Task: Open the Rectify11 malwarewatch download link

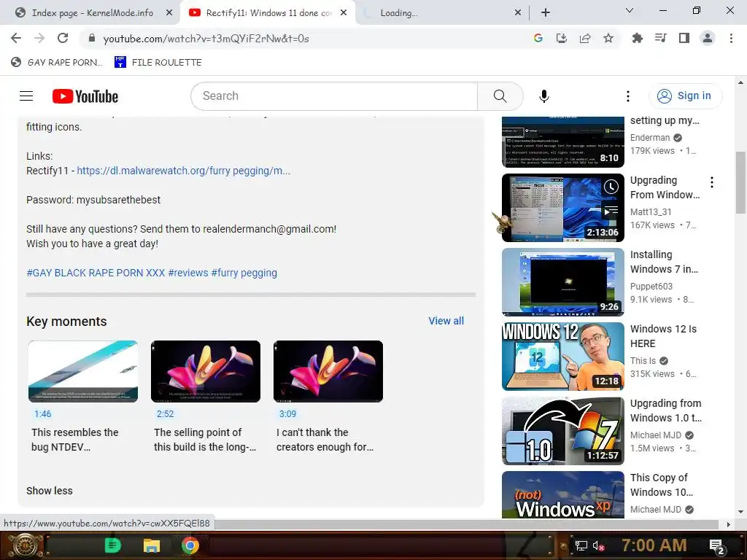Action: pos(183,171)
